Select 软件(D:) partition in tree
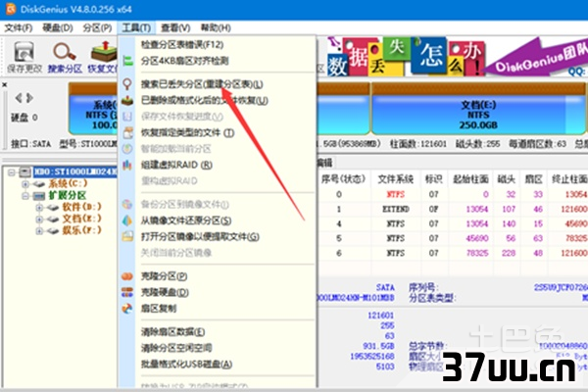 click(x=81, y=207)
